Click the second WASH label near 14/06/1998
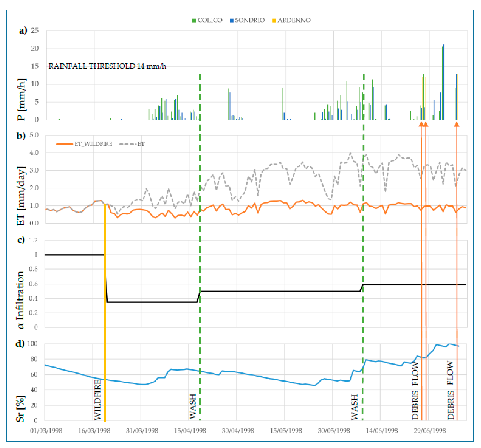This screenshot has height=448, width=481. tap(354, 407)
